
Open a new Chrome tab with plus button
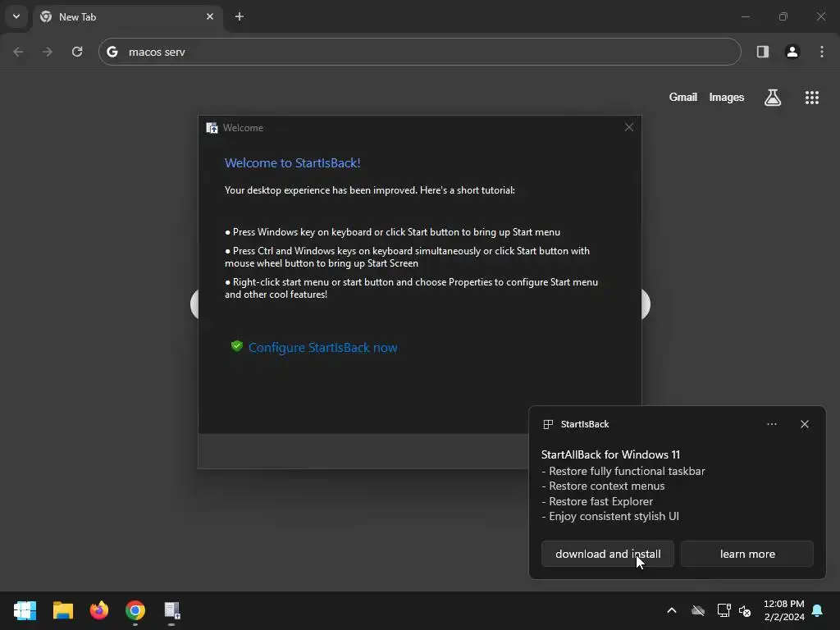coord(240,16)
